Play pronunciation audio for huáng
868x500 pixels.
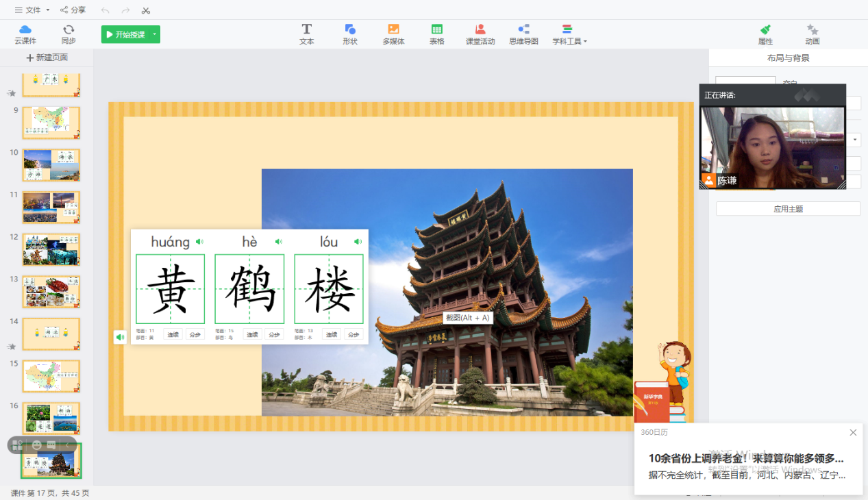[x=199, y=242]
